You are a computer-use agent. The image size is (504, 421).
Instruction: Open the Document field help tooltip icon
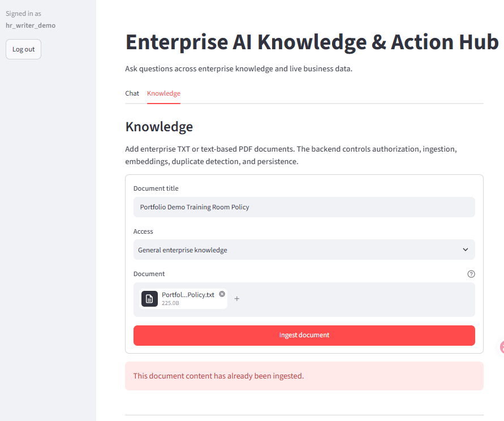point(471,274)
